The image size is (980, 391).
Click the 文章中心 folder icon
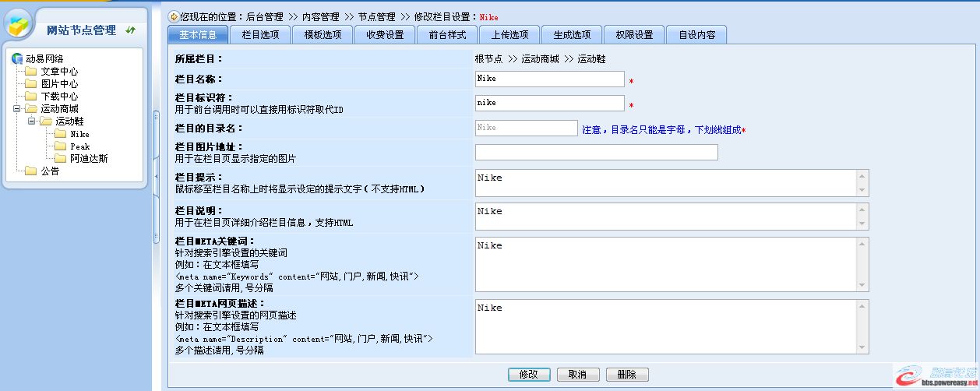(31, 72)
